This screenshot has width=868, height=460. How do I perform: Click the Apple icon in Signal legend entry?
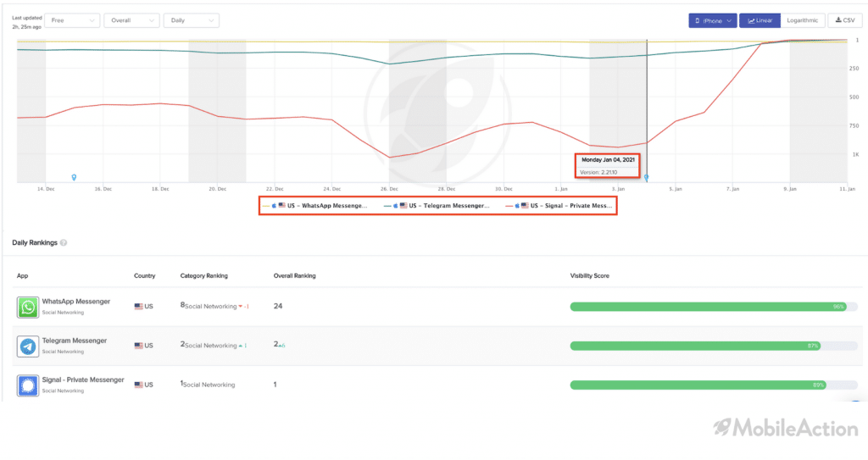(517, 205)
